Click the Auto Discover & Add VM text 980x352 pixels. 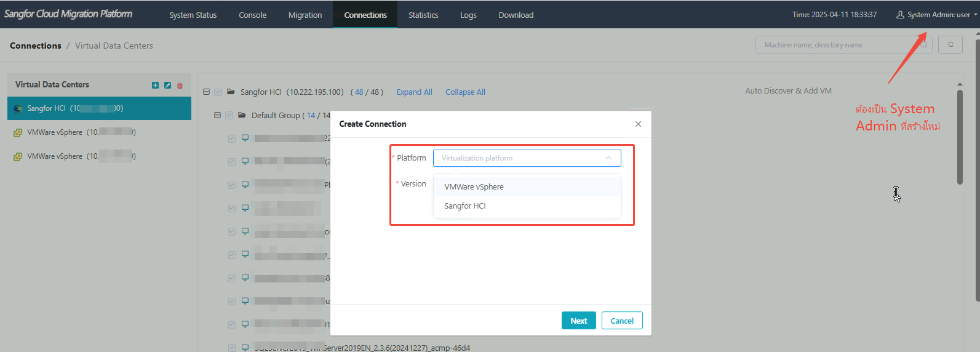coord(788,90)
